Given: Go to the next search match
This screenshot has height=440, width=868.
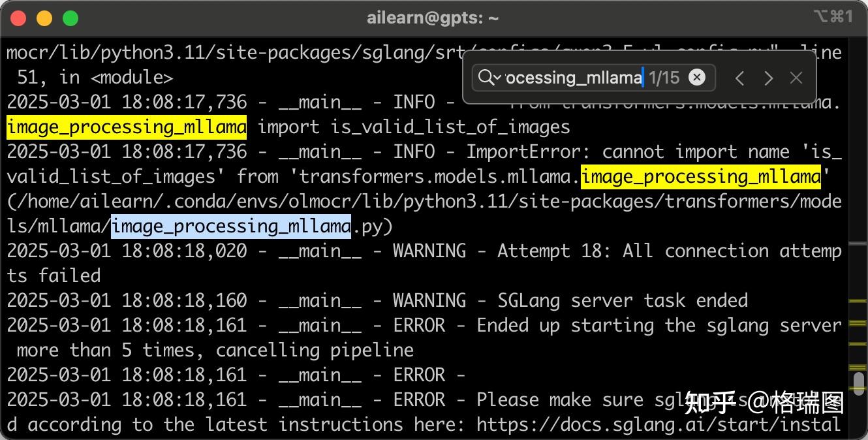Looking at the screenshot, I should [768, 78].
